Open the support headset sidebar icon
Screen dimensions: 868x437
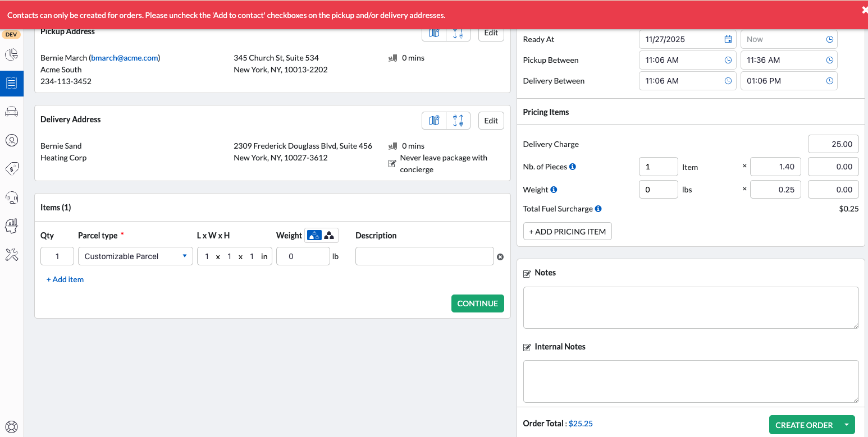point(11,197)
